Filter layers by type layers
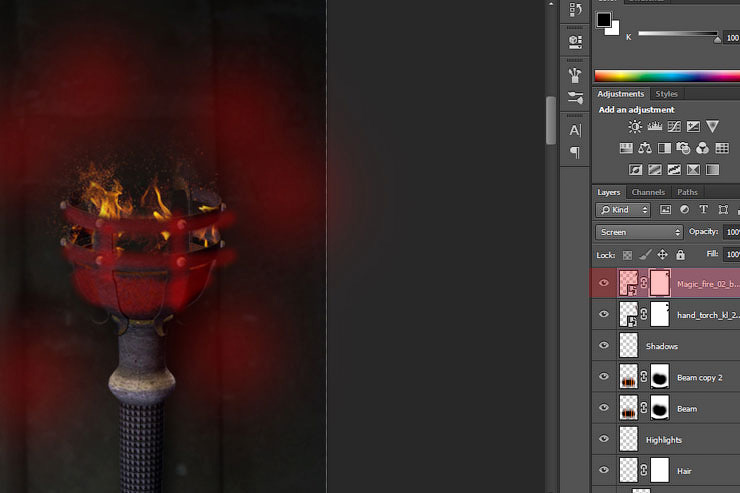Screen dimensions: 740x493 pos(703,210)
